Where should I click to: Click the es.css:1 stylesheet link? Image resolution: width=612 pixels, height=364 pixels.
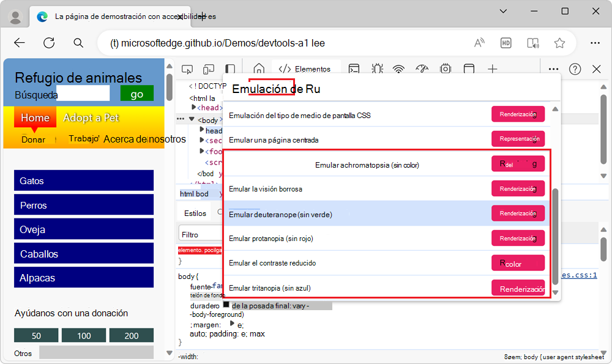tap(579, 275)
